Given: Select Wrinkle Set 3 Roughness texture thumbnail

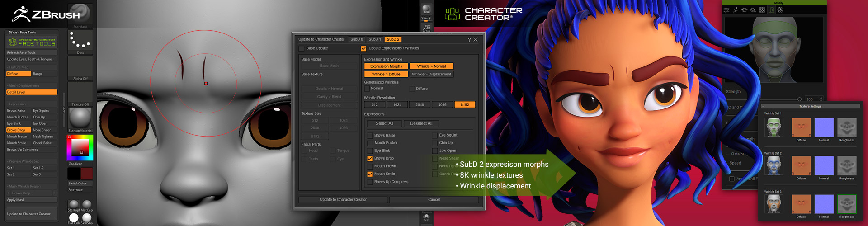Looking at the screenshot, I should (x=847, y=204).
